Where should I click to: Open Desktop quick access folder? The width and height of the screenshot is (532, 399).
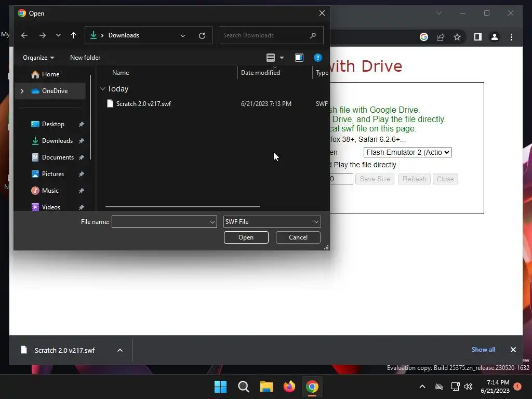click(x=53, y=124)
